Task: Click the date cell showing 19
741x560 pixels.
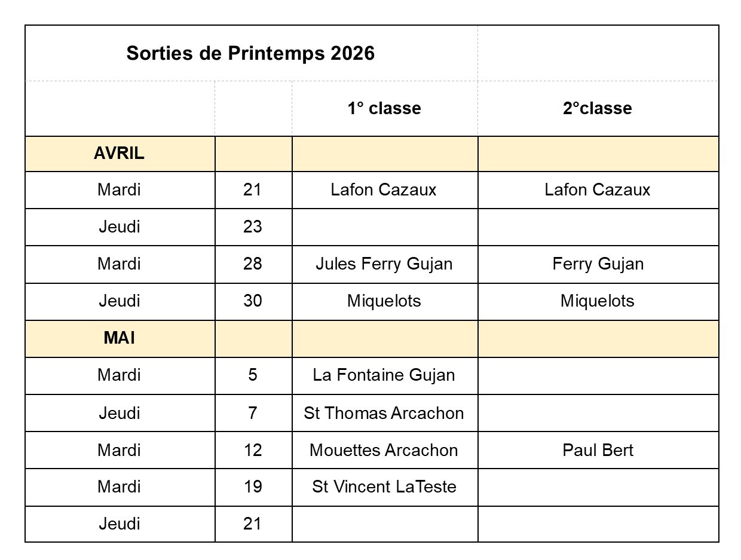Action: (x=253, y=487)
